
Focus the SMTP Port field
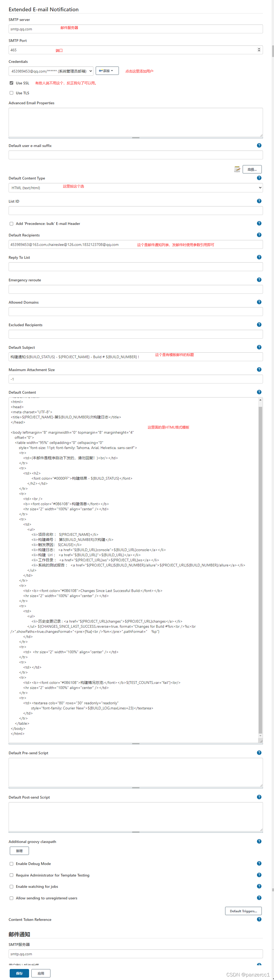click(136, 50)
